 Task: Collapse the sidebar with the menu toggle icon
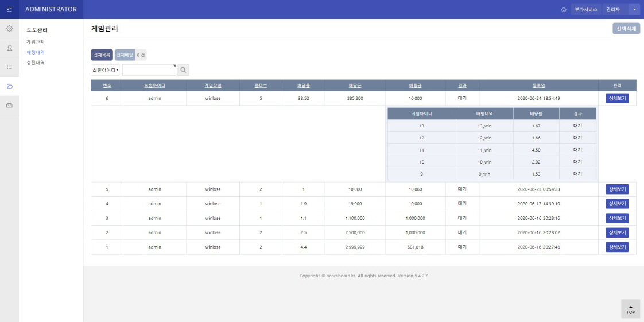(9, 9)
